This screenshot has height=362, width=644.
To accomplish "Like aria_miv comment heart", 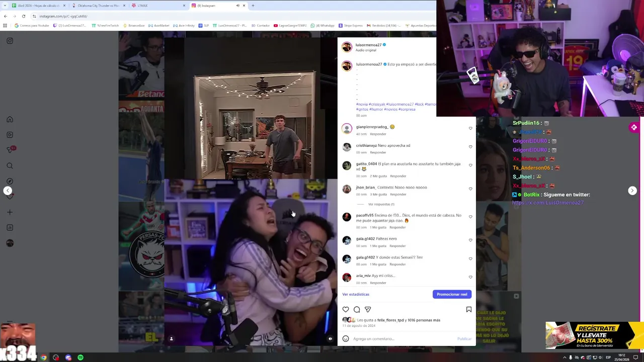I will point(470,277).
